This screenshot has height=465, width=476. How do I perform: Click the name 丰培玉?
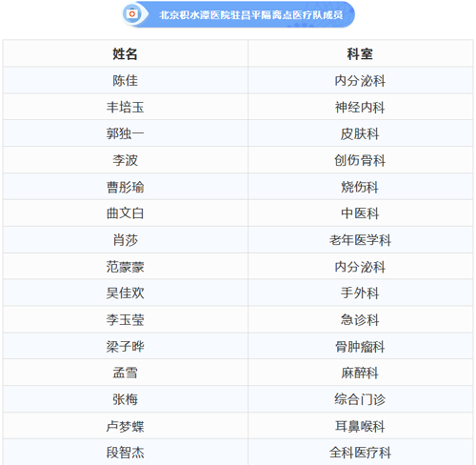126,107
